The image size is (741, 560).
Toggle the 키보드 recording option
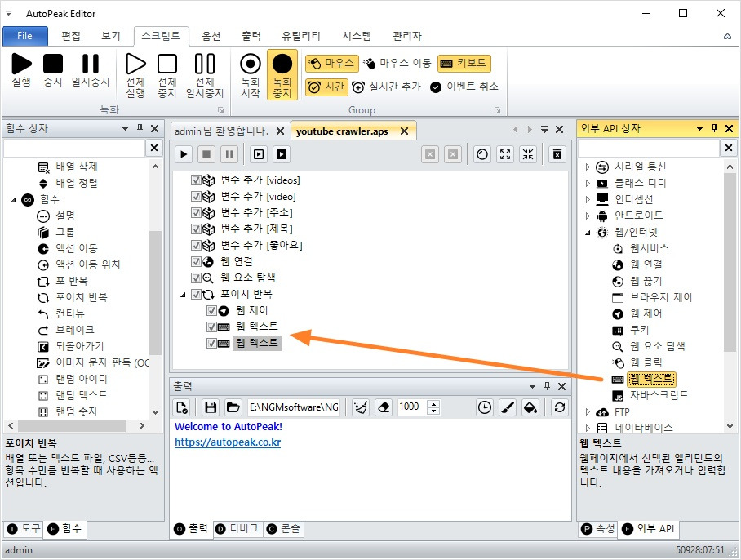[464, 63]
